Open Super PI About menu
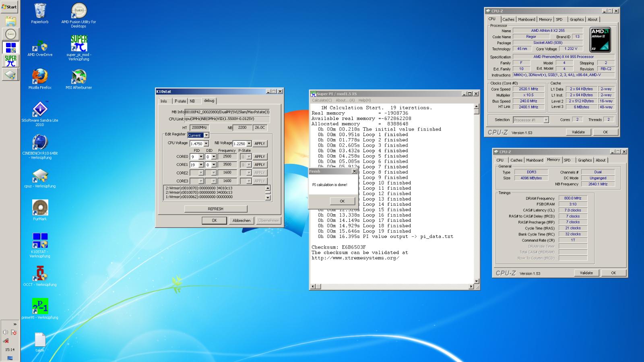 345,100
